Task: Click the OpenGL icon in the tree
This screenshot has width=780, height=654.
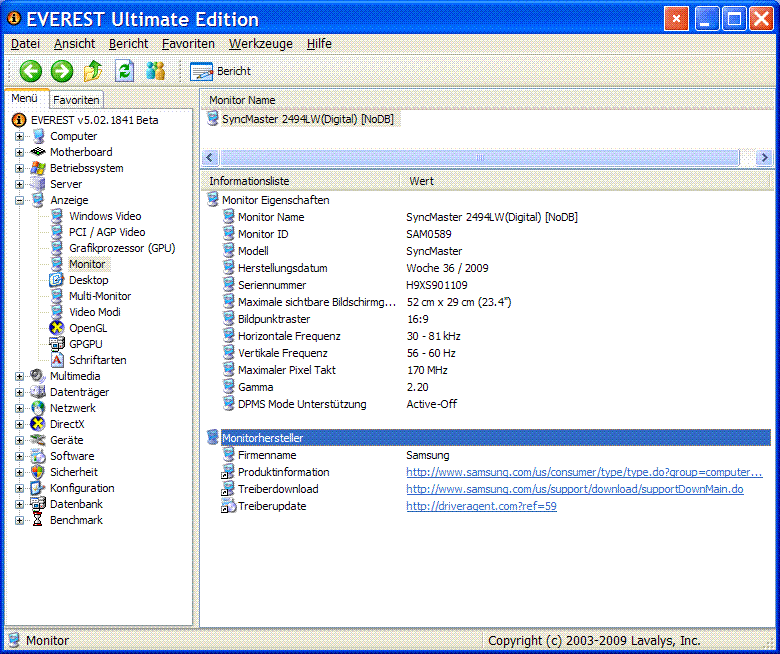Action: (x=57, y=328)
